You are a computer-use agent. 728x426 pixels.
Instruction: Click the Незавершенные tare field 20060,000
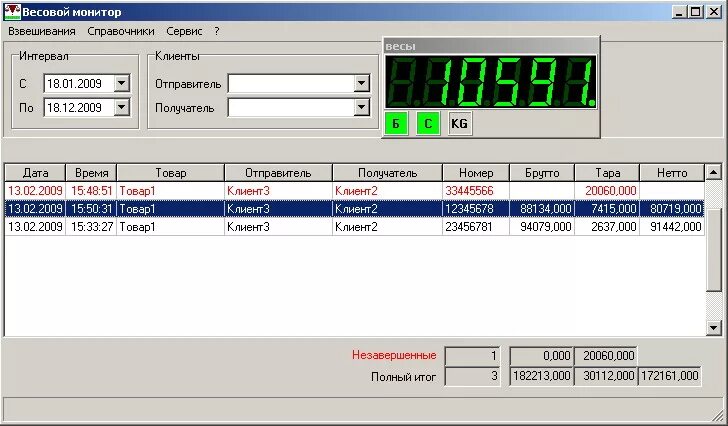[x=606, y=356]
